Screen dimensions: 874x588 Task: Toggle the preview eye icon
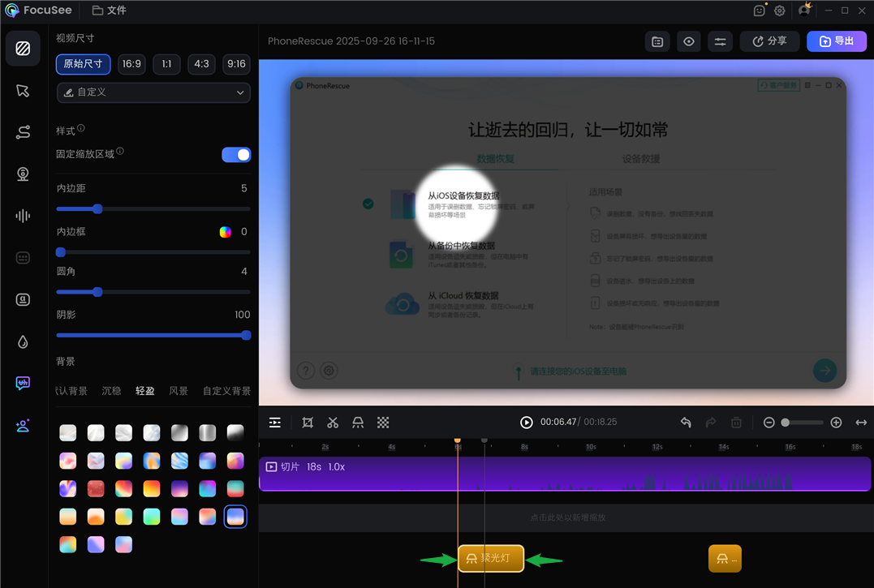689,41
